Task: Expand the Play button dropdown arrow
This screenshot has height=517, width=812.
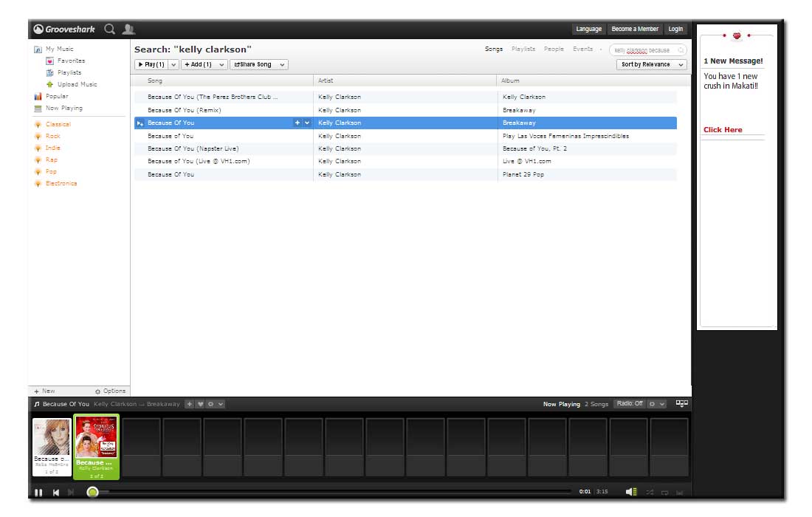Action: [173, 65]
